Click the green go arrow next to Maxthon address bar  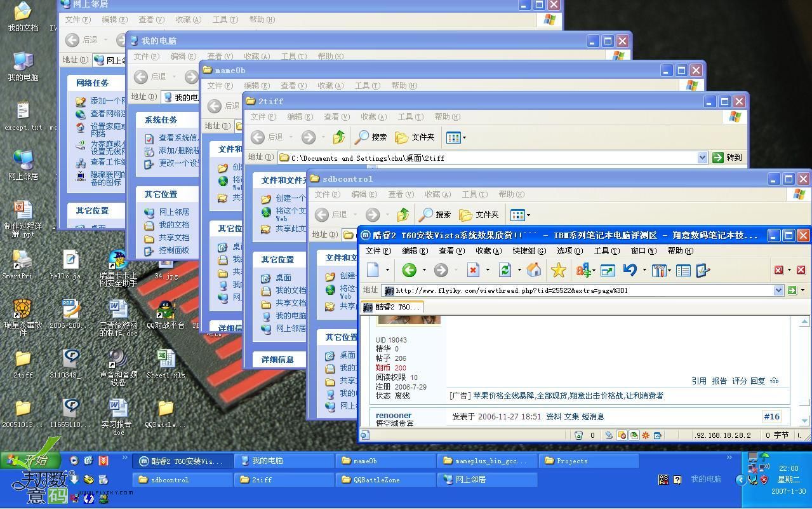[792, 290]
